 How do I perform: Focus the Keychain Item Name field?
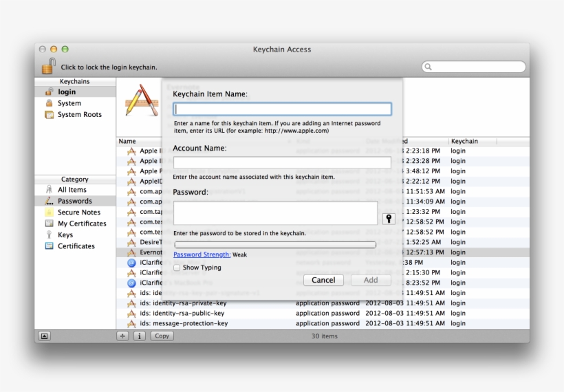point(282,109)
